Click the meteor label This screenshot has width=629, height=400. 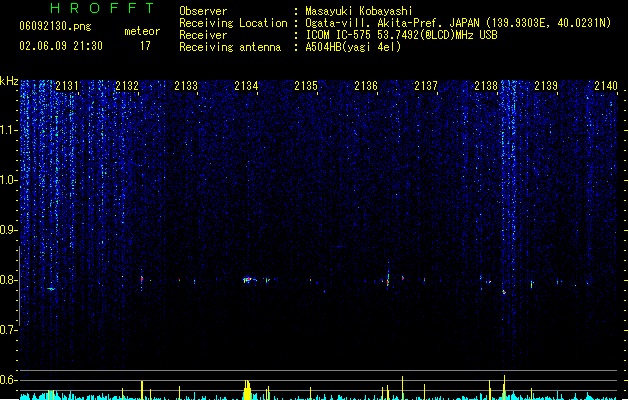click(142, 31)
